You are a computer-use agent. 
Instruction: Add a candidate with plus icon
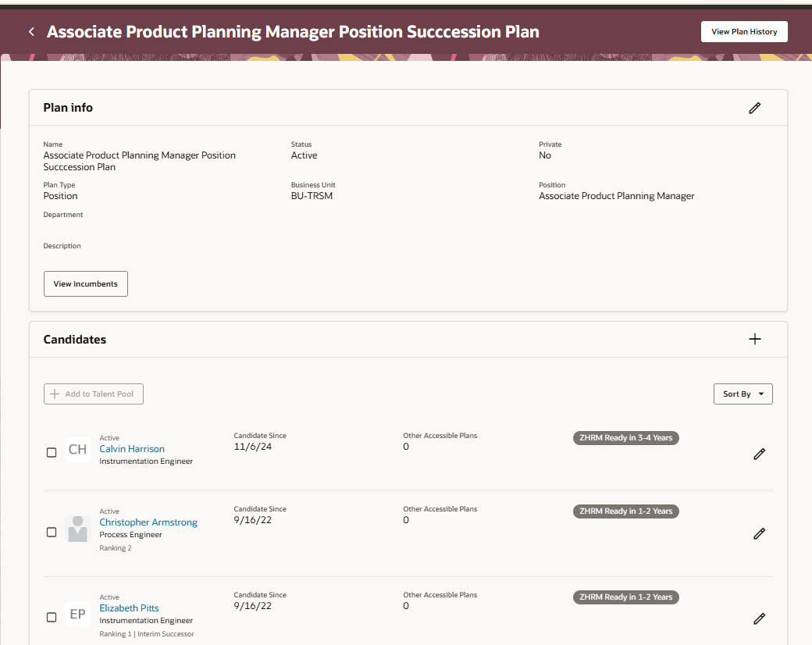click(754, 339)
